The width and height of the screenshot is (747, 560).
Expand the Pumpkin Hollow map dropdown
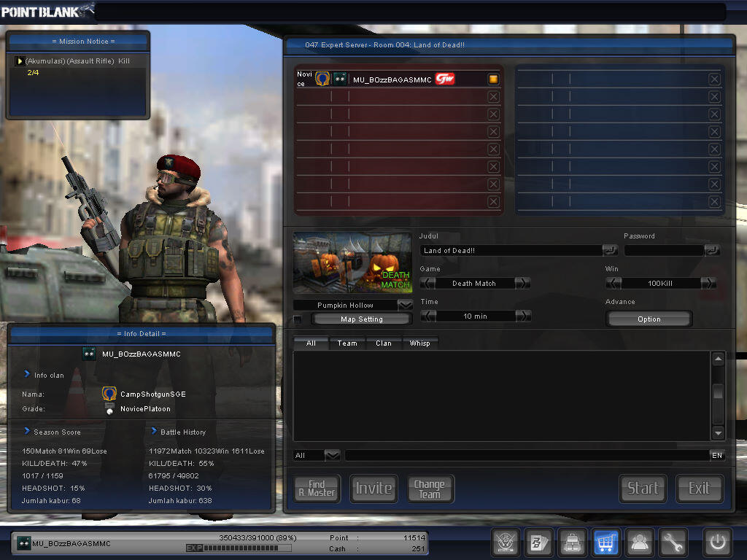pos(405,305)
